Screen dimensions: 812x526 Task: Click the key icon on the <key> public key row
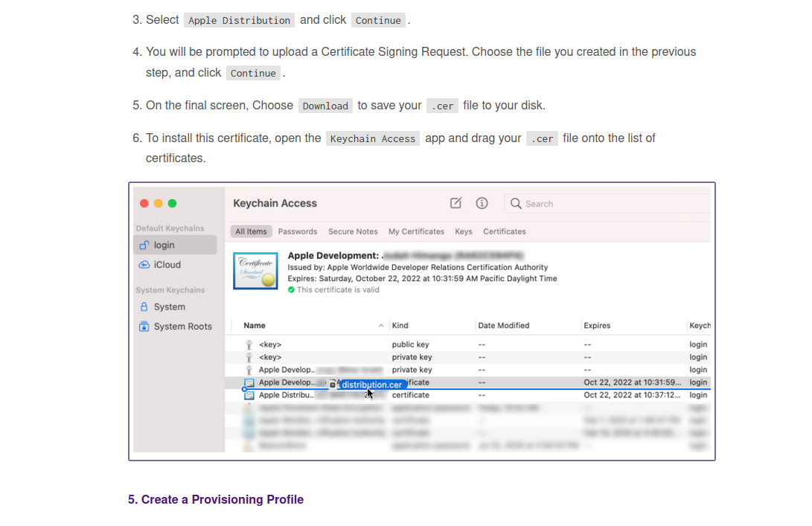click(248, 344)
